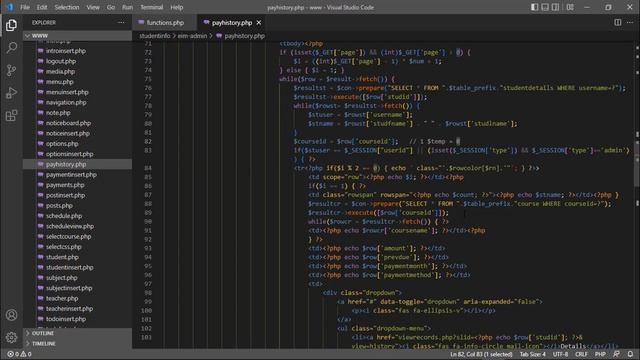Click the Explorer more actions ellipsis
The image size is (640, 360).
click(121, 23)
